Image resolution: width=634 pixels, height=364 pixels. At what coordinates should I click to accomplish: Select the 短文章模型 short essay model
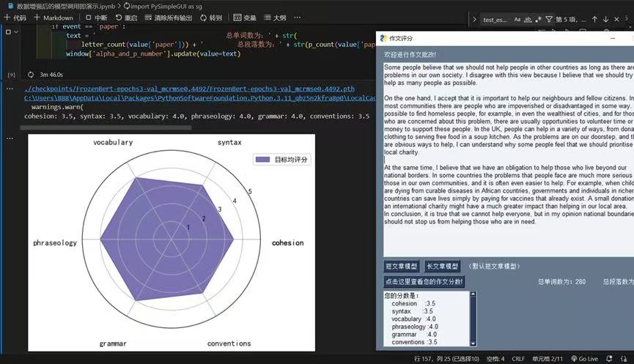click(x=401, y=267)
